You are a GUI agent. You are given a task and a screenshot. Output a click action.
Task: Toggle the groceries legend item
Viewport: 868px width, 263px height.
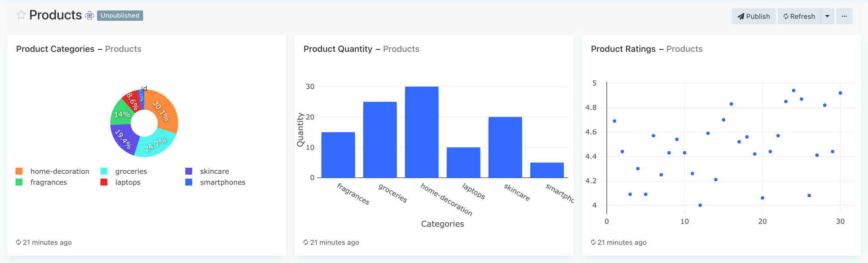(x=131, y=171)
